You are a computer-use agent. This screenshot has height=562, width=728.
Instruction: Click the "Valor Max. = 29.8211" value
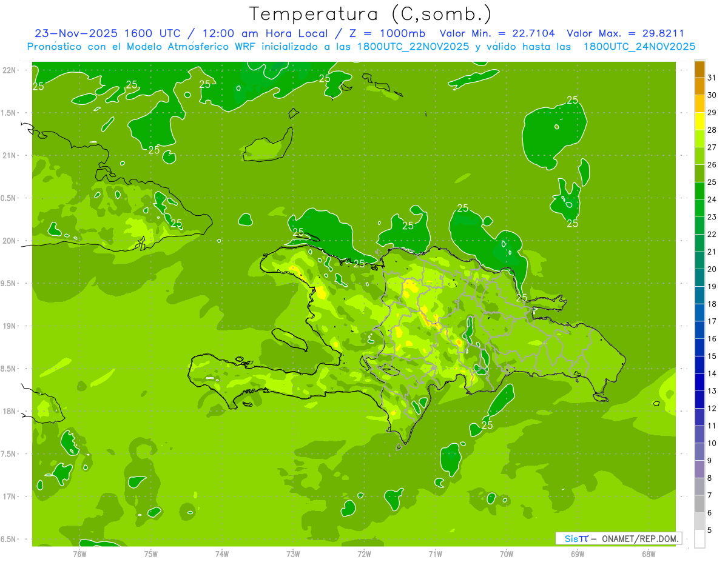coord(625,33)
